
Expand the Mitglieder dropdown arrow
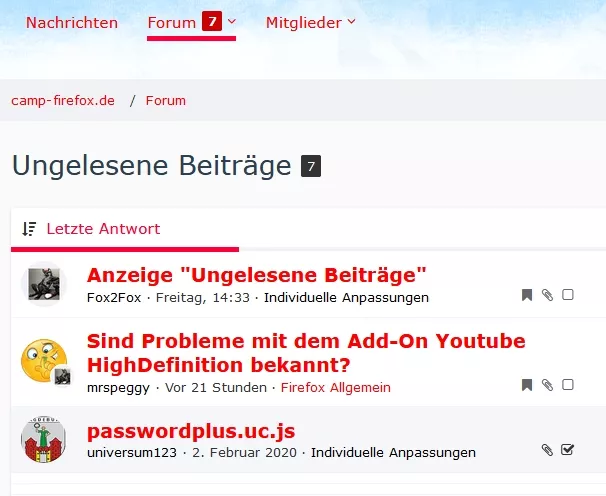[351, 22]
